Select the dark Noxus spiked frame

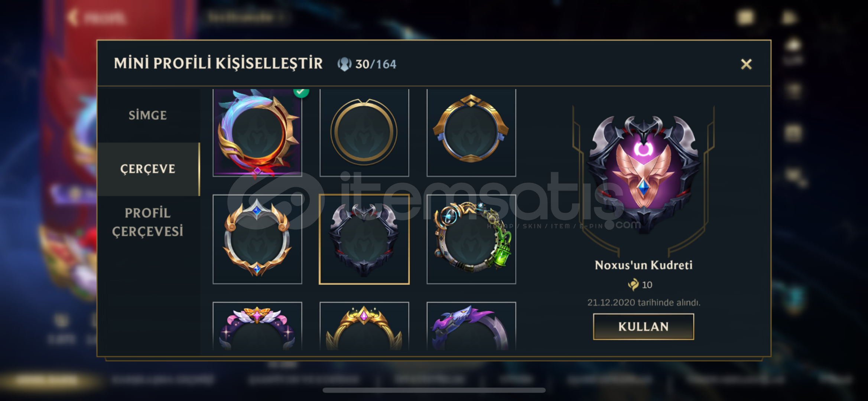pos(364,239)
